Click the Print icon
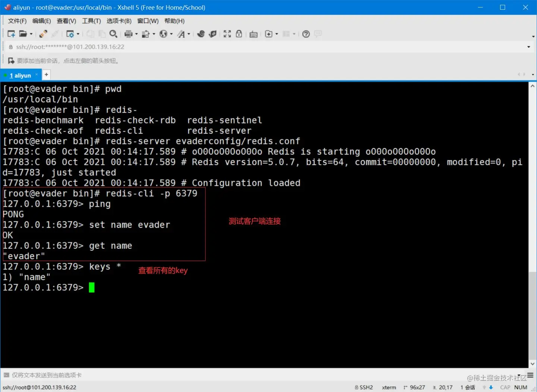Viewport: 537px width, 392px height. click(x=128, y=34)
